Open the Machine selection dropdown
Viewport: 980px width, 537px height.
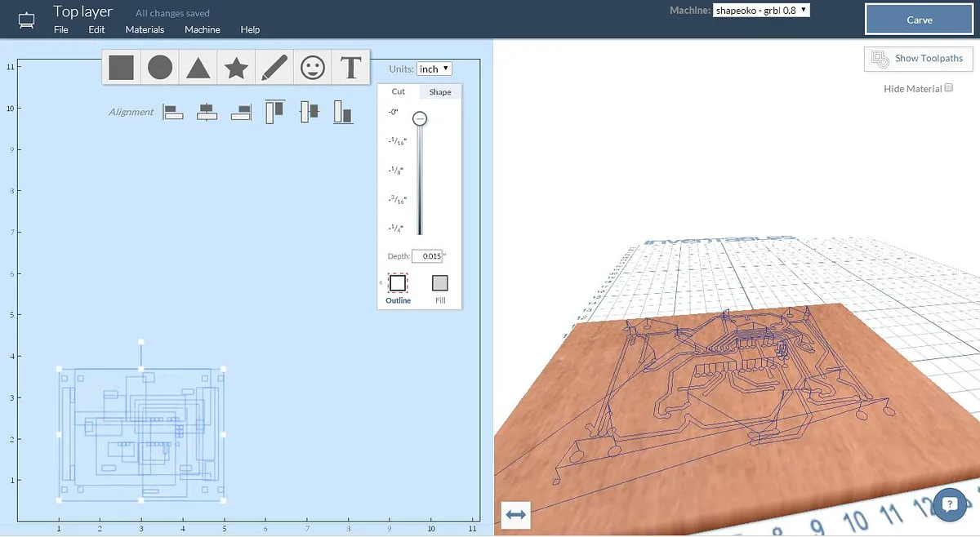761,11
